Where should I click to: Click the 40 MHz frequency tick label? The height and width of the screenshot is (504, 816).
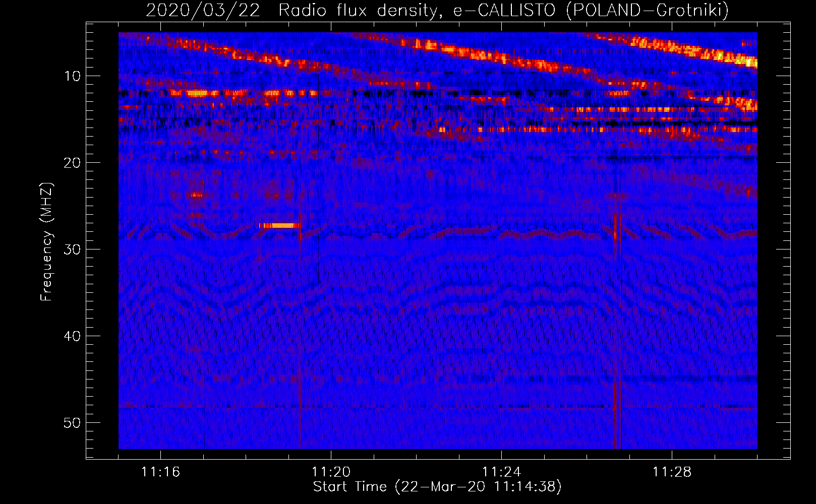tap(73, 336)
